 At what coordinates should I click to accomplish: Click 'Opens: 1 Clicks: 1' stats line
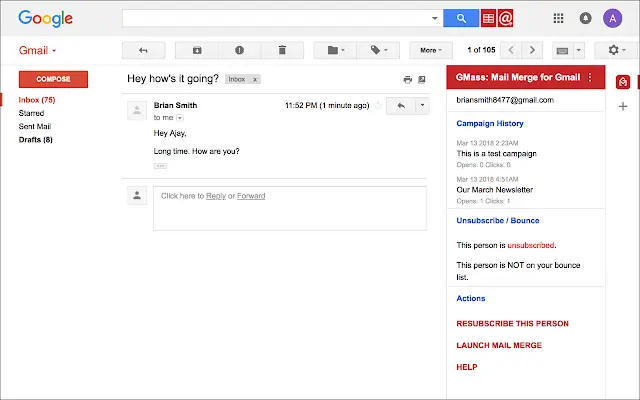tap(483, 201)
